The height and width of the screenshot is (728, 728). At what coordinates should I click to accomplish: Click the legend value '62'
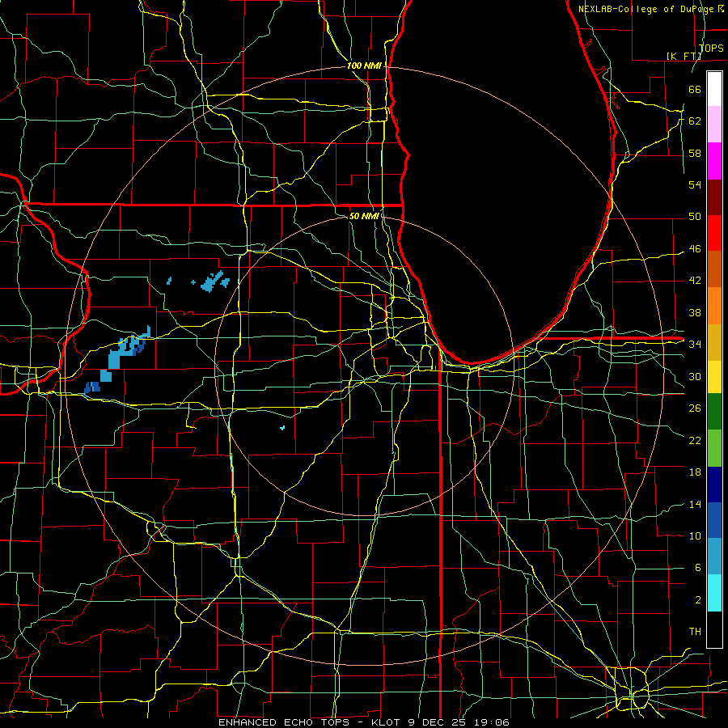pyautogui.click(x=695, y=121)
